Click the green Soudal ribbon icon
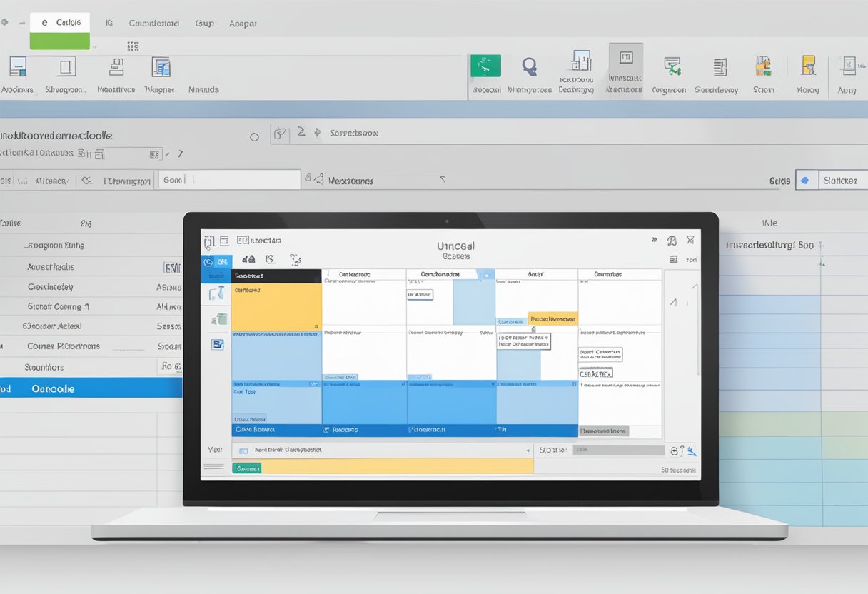This screenshot has width=868, height=594. 486,66
